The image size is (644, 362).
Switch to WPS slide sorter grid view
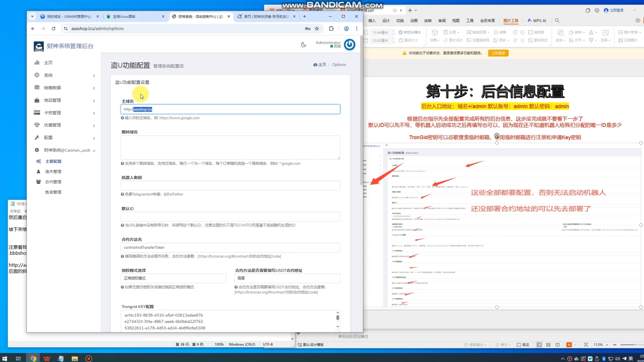click(548, 345)
